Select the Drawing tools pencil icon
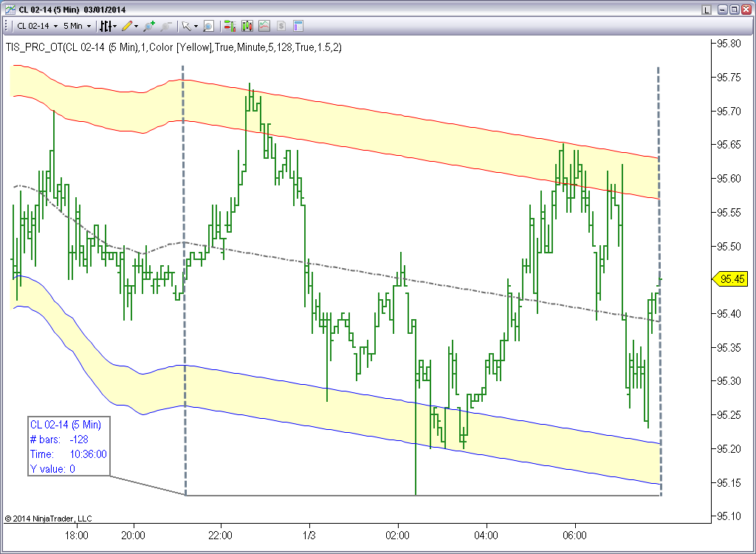Viewport: 756px width, 554px height. click(127, 26)
